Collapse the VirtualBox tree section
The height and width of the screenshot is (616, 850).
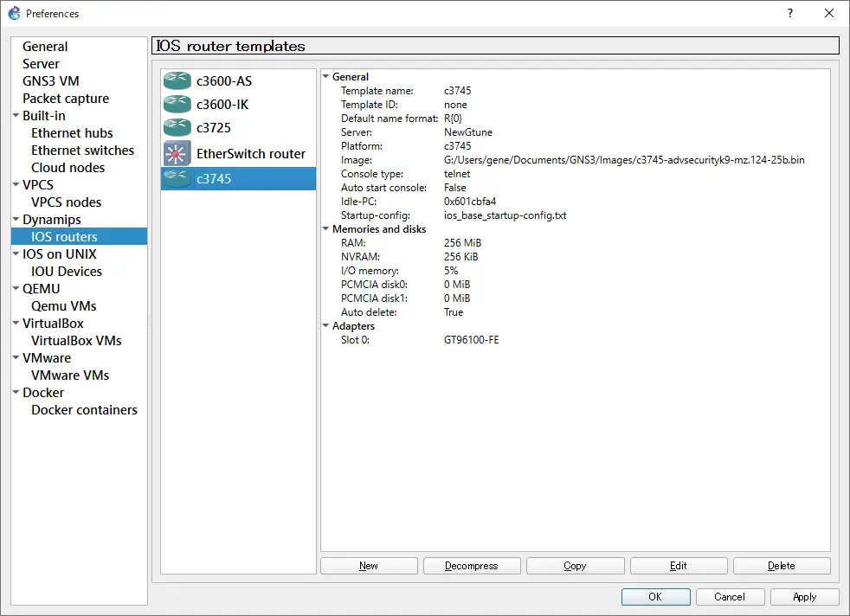tap(16, 324)
